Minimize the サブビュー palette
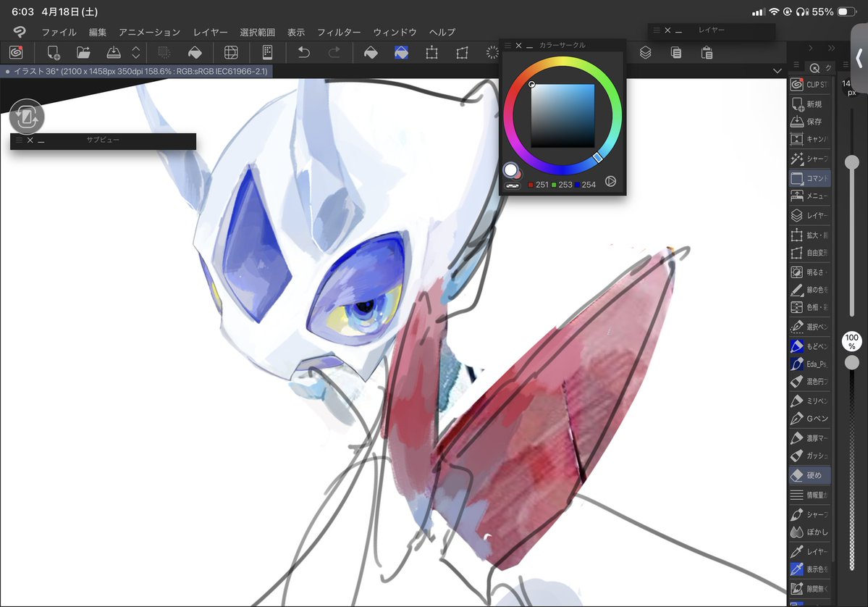This screenshot has height=607, width=868. click(x=41, y=141)
